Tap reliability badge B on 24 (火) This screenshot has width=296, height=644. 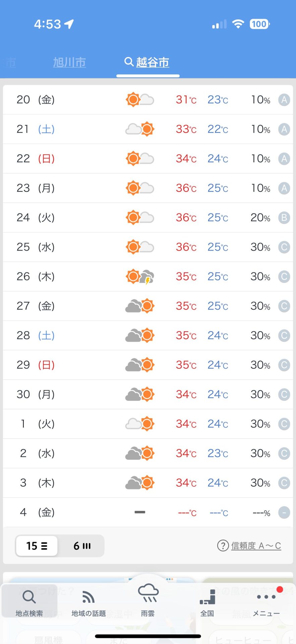[x=284, y=218]
